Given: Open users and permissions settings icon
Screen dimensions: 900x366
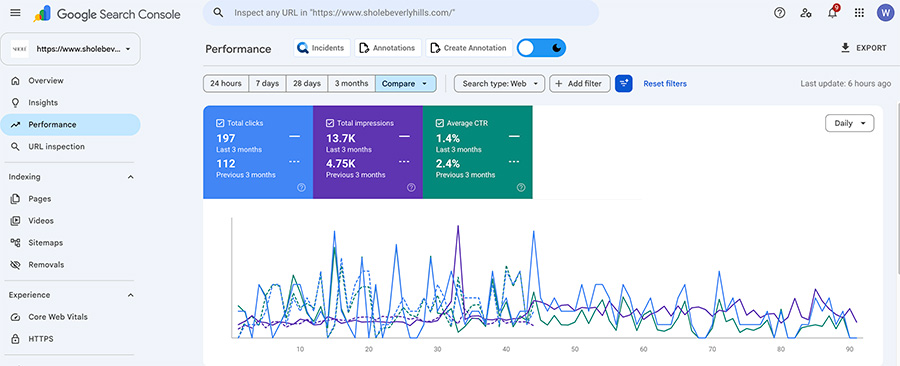Looking at the screenshot, I should 806,13.
